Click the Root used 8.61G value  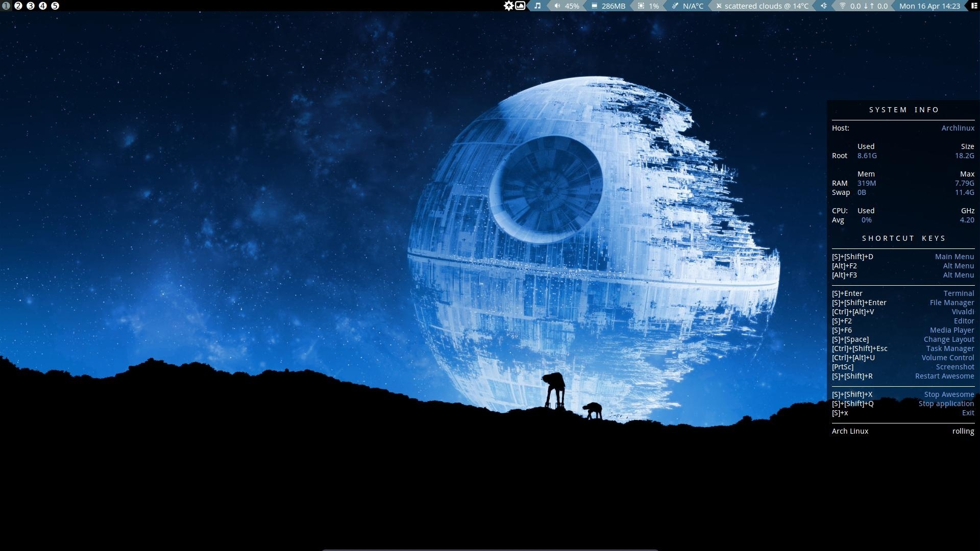867,156
